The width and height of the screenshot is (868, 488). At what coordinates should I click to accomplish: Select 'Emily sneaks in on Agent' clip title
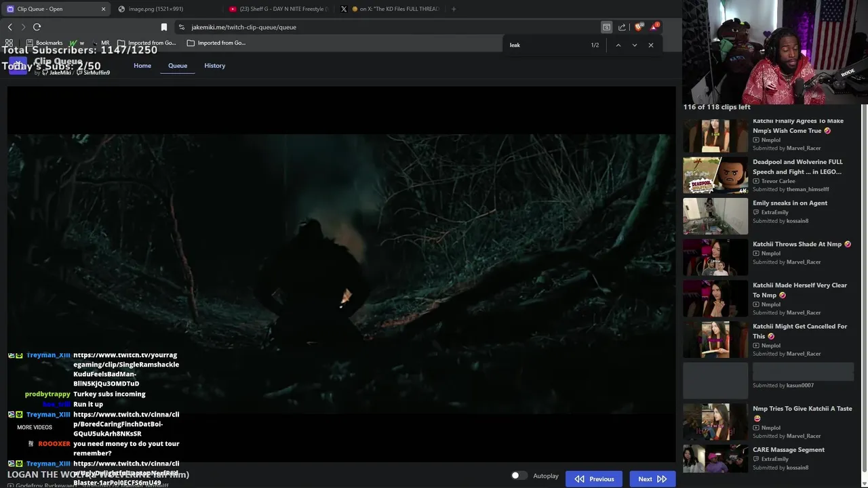pos(790,203)
